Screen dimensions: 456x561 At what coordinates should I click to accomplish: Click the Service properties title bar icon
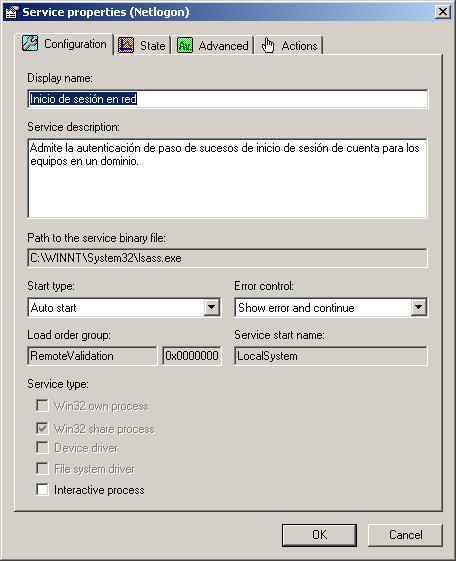[x=12, y=12]
